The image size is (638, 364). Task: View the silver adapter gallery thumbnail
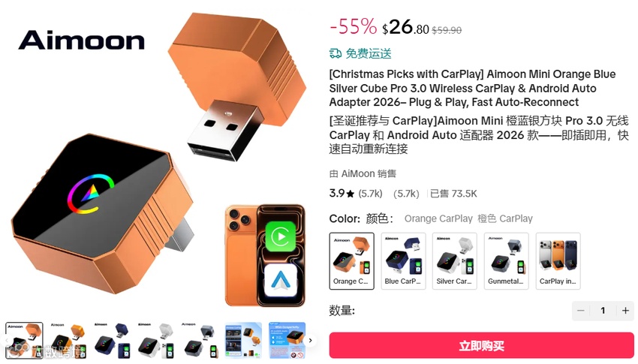155,341
